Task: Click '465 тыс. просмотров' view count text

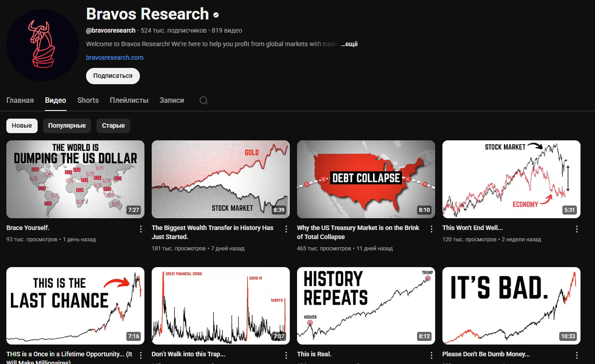Action: click(x=324, y=248)
